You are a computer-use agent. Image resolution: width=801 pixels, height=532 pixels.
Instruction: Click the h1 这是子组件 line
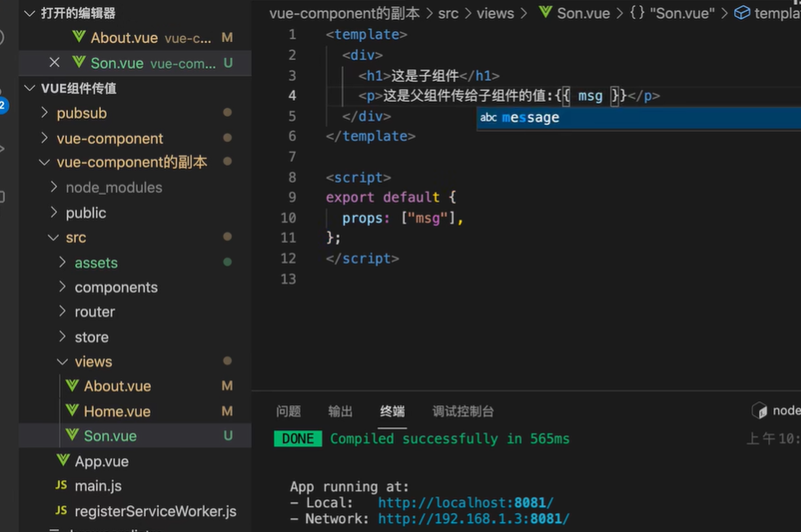point(430,76)
